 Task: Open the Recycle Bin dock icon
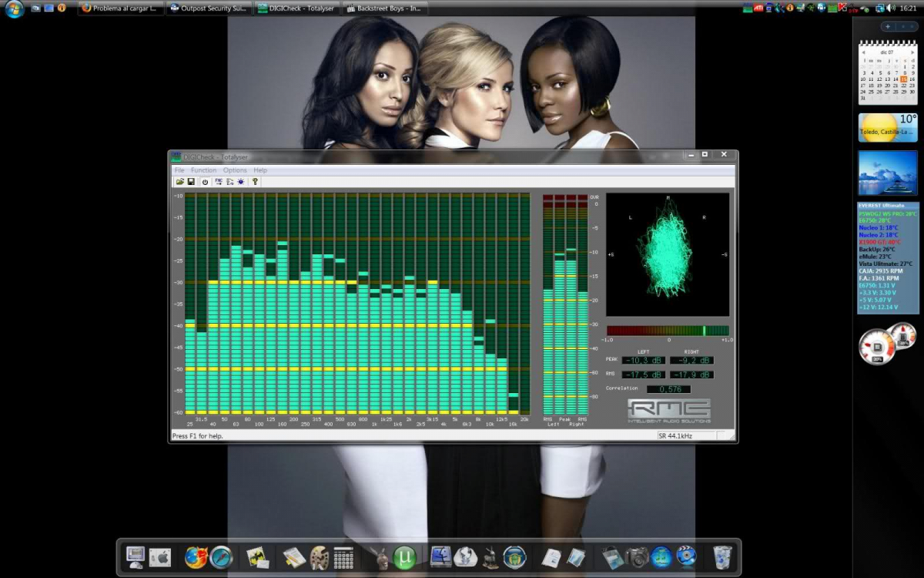[722, 556]
